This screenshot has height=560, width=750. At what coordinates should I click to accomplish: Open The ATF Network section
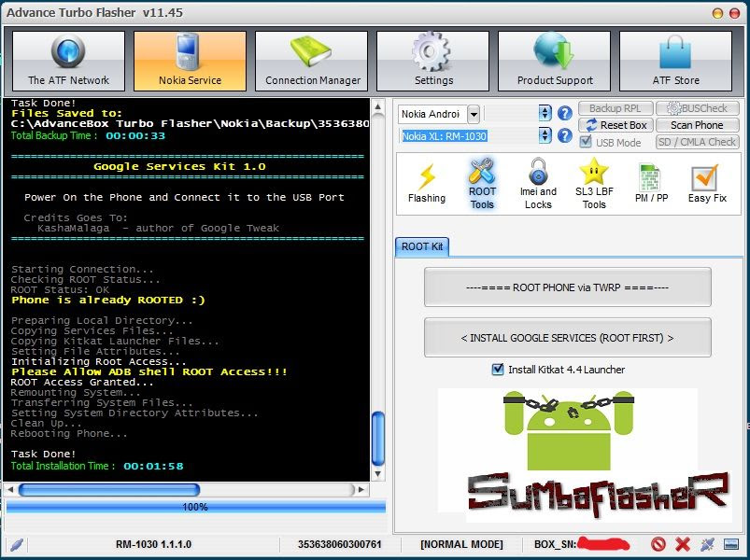point(68,62)
